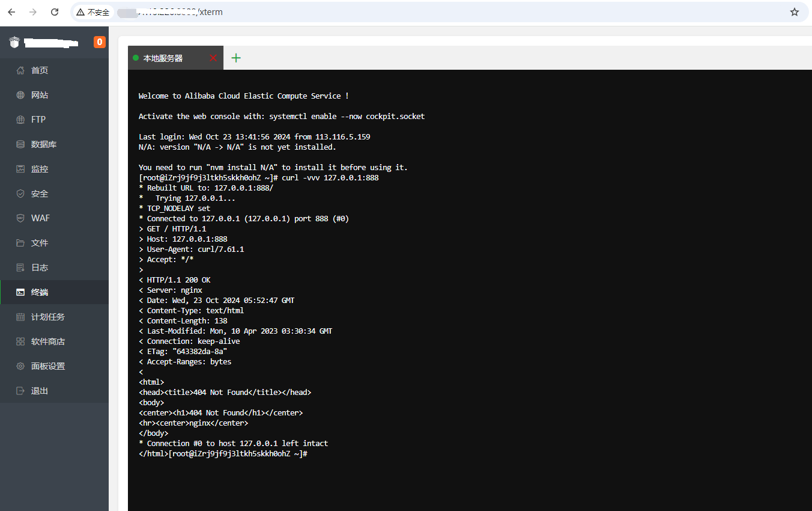The image size is (812, 511).
Task: Click the FTP globe icon in sidebar
Action: coord(20,120)
